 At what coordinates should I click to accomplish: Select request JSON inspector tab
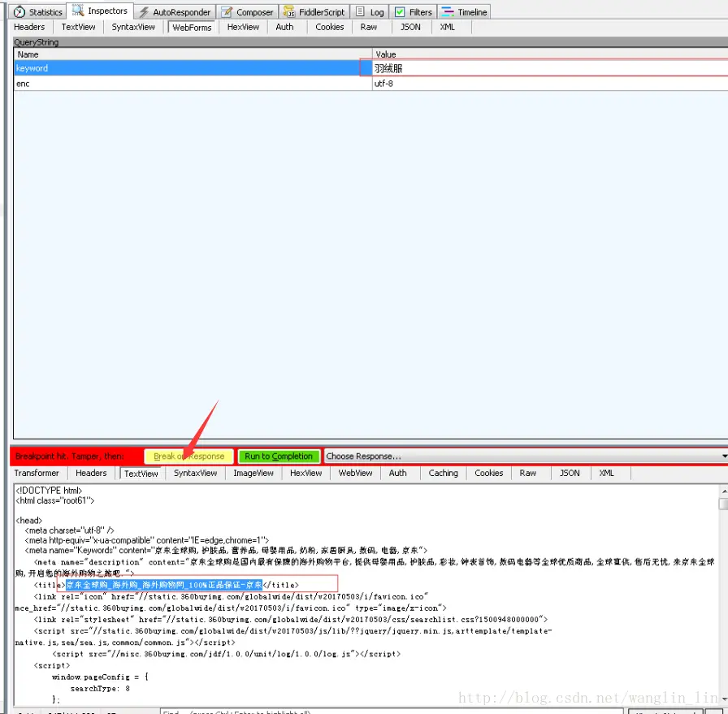pyautogui.click(x=410, y=27)
